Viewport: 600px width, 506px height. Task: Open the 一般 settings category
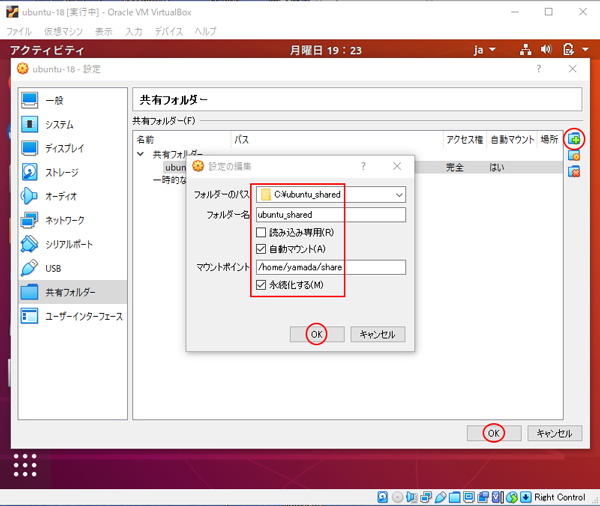tap(73, 101)
